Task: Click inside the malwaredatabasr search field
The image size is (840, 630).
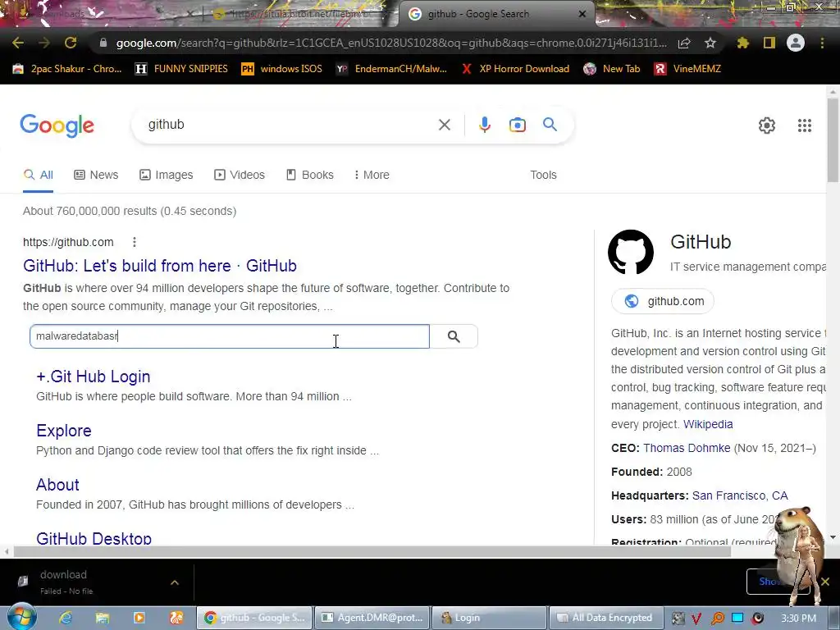Action: point(230,336)
